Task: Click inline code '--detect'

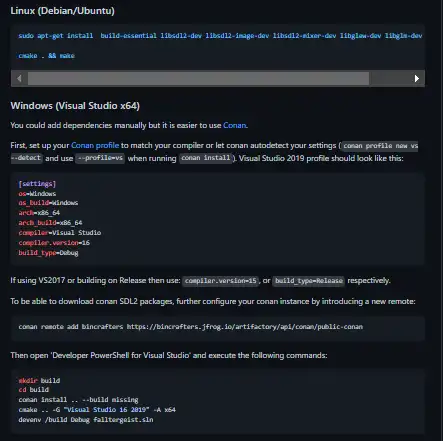Action: click(x=26, y=158)
